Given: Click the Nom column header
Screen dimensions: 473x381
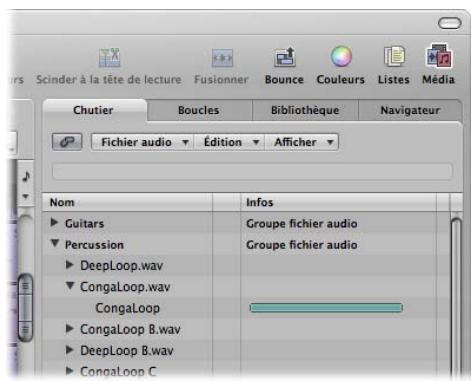Looking at the screenshot, I should click(x=127, y=202).
